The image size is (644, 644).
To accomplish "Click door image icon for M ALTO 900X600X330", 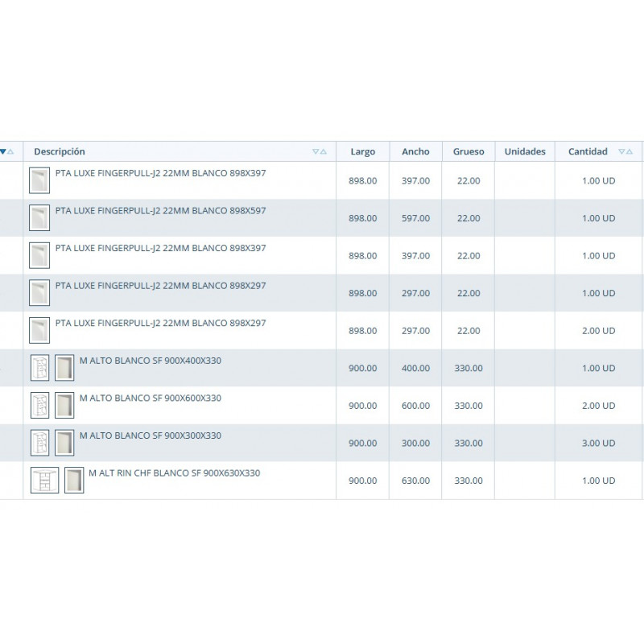I will (64, 406).
